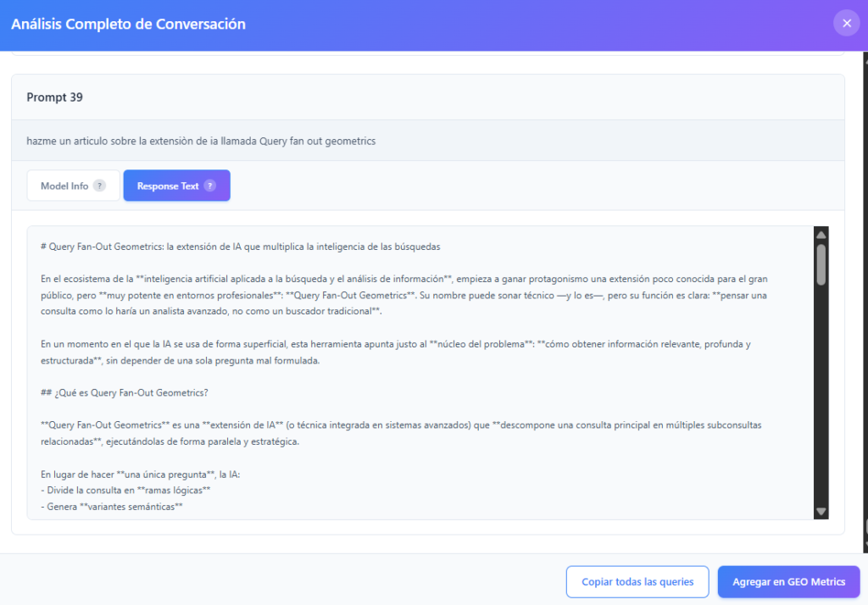The image size is (868, 605).
Task: Click the response text scrollbar down arrow
Action: (821, 511)
